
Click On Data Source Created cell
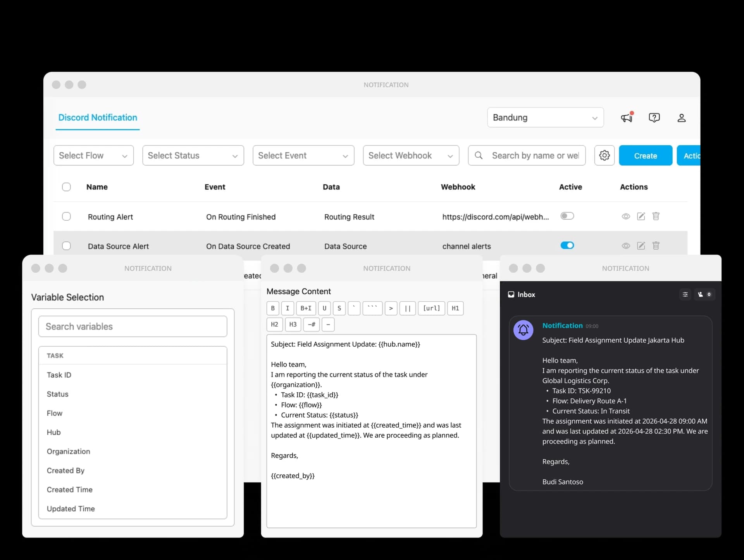pyautogui.click(x=248, y=246)
